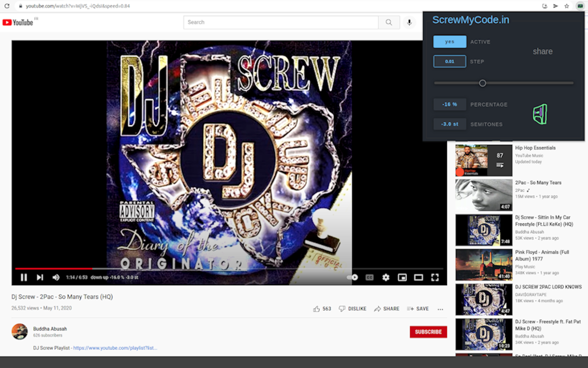Open the ScrewMyCode.in title link
The height and width of the screenshot is (368, 588).
(471, 20)
